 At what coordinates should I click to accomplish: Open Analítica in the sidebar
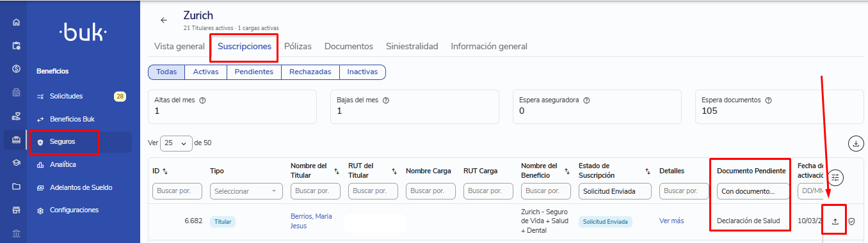pyautogui.click(x=63, y=164)
